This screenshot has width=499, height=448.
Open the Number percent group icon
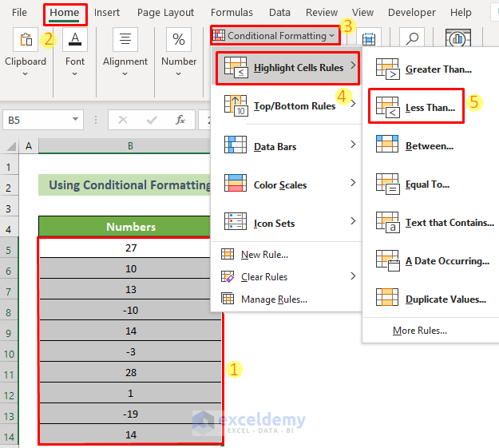[179, 39]
